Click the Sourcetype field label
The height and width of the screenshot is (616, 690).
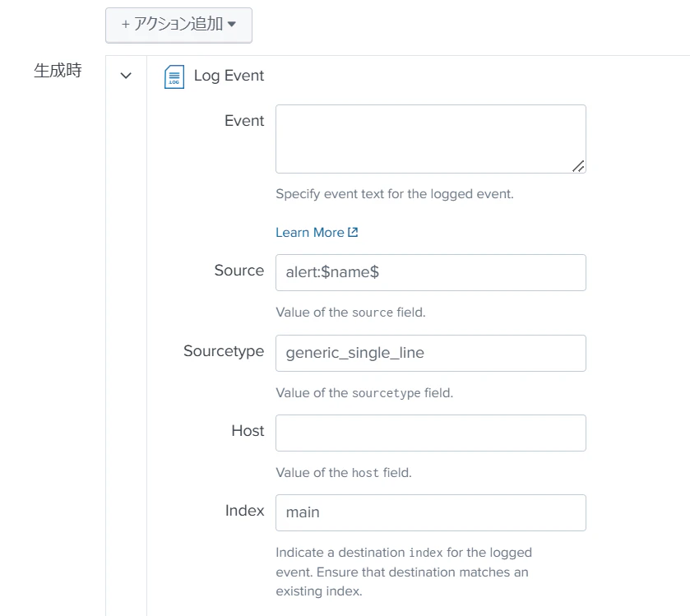[224, 351]
